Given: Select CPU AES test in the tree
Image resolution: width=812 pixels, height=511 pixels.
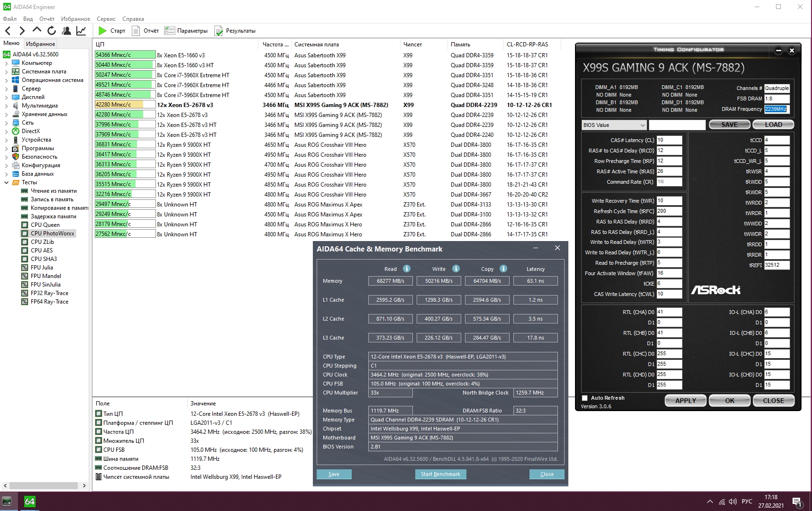Looking at the screenshot, I should coord(42,251).
